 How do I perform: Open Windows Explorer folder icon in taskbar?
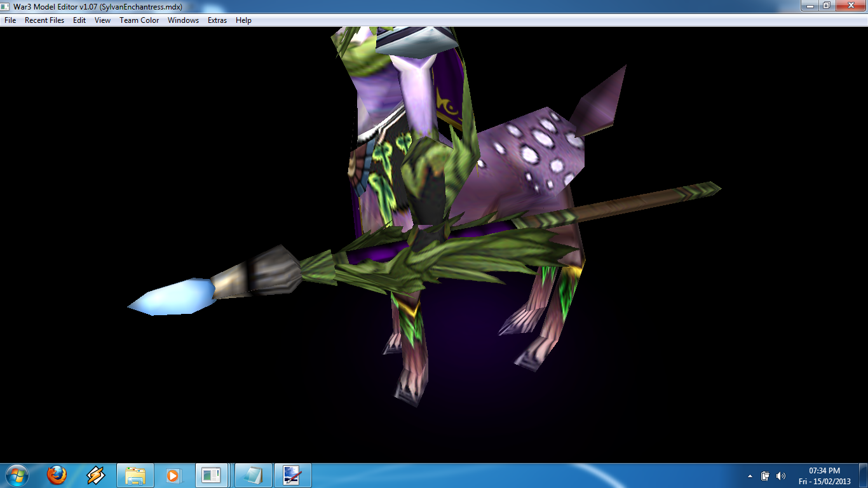coord(135,475)
